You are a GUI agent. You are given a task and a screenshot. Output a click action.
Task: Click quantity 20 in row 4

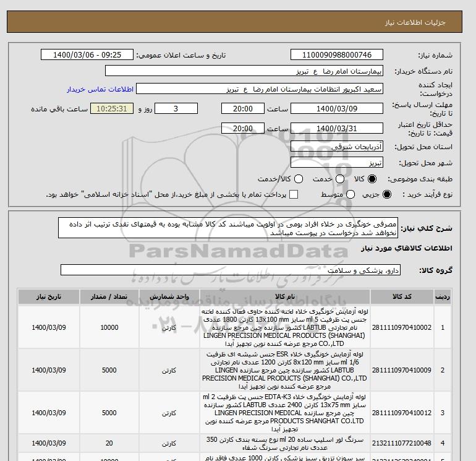point(109,444)
